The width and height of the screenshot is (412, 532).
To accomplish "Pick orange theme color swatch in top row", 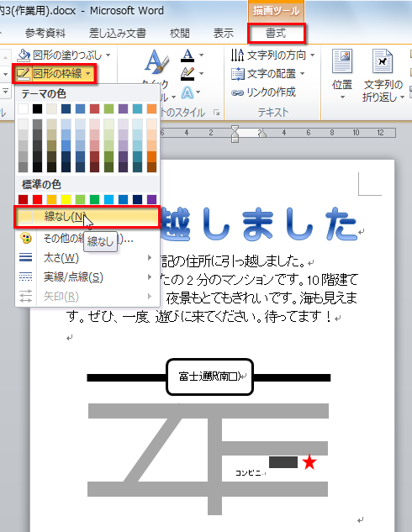I will (151, 109).
